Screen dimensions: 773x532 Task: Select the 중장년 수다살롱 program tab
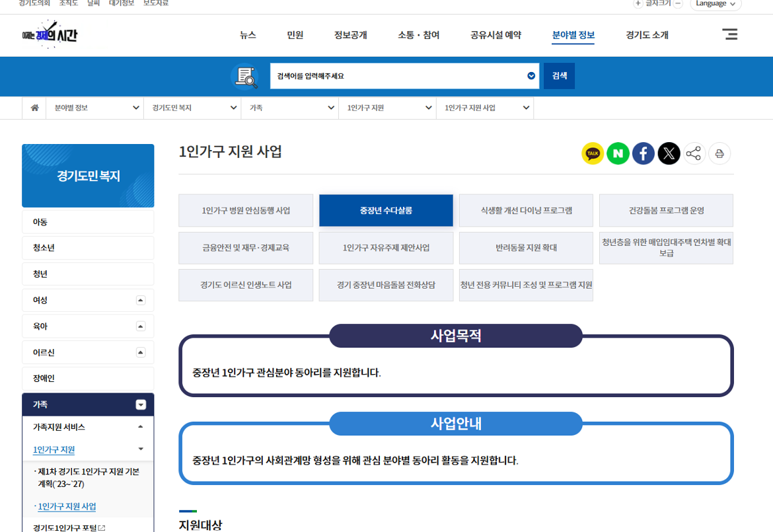386,210
